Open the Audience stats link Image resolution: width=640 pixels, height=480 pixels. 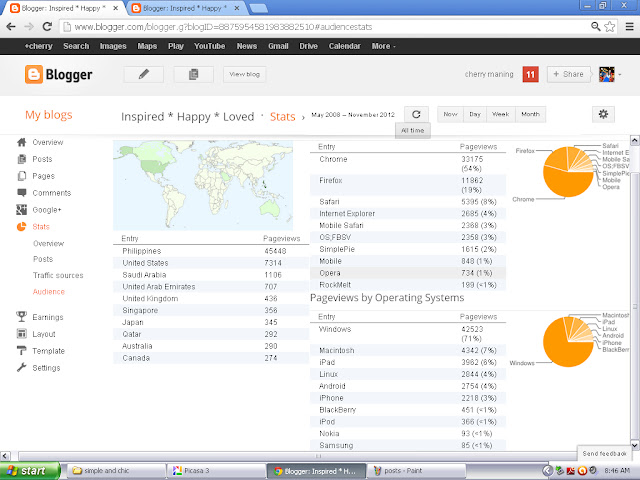pos(49,292)
